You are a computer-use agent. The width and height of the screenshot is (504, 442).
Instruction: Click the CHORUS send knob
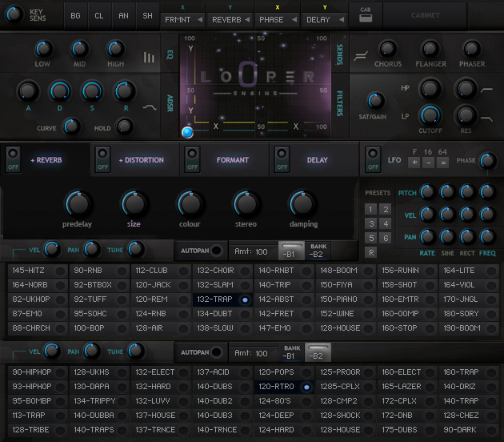[387, 49]
